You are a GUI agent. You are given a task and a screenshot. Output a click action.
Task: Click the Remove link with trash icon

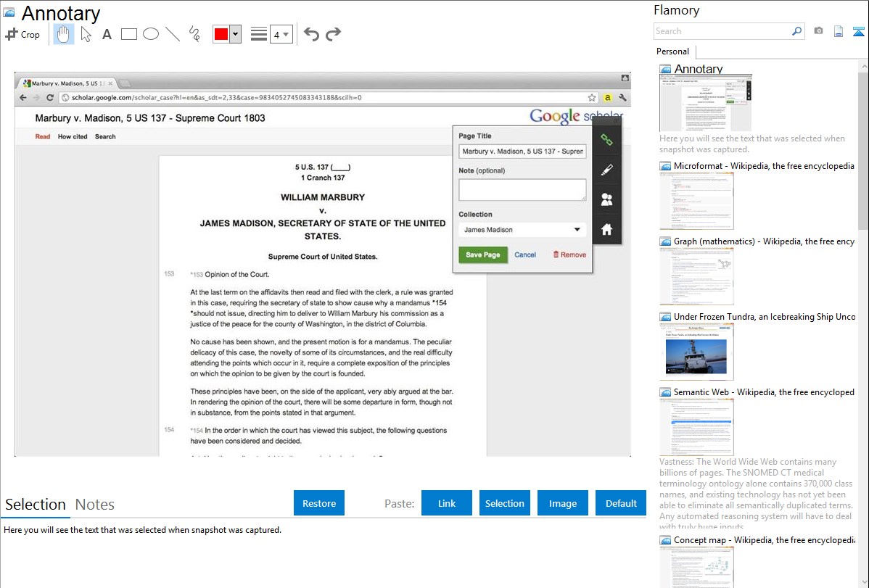(x=569, y=255)
